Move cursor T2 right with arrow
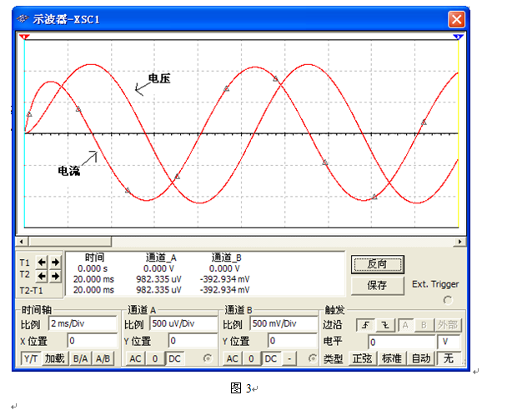Image resolution: width=517 pixels, height=420 pixels. (x=55, y=275)
